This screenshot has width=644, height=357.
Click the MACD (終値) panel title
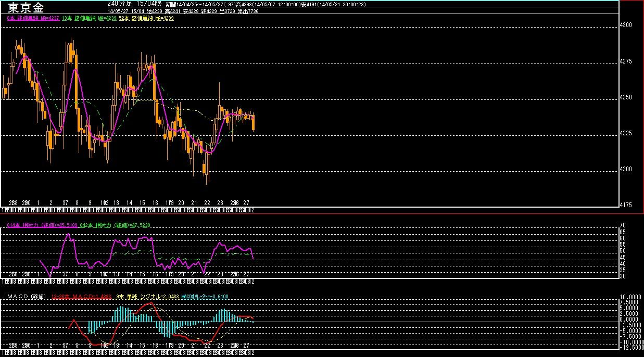tap(26, 297)
